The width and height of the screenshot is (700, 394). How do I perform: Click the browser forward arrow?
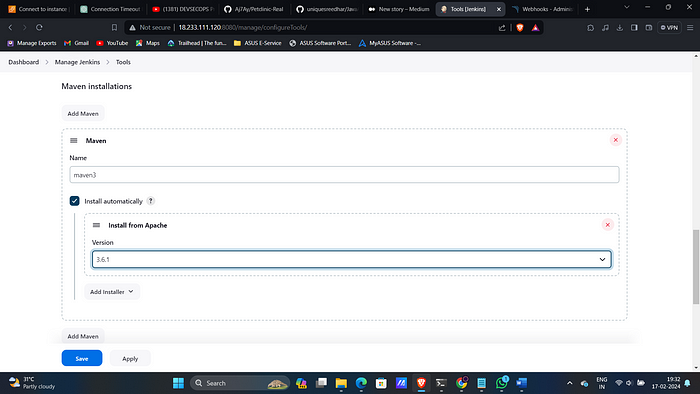point(25,27)
